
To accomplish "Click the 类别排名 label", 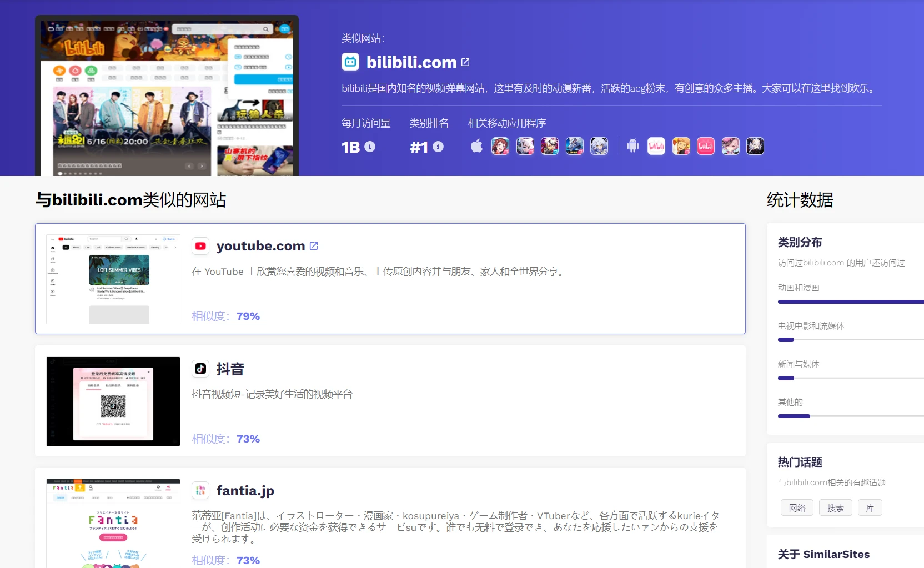I will click(429, 123).
